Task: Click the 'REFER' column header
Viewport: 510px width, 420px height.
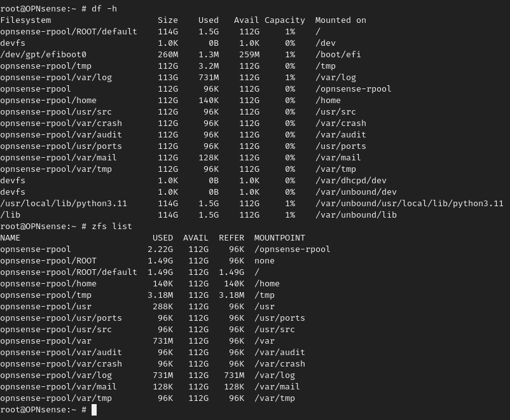Action: (x=231, y=237)
